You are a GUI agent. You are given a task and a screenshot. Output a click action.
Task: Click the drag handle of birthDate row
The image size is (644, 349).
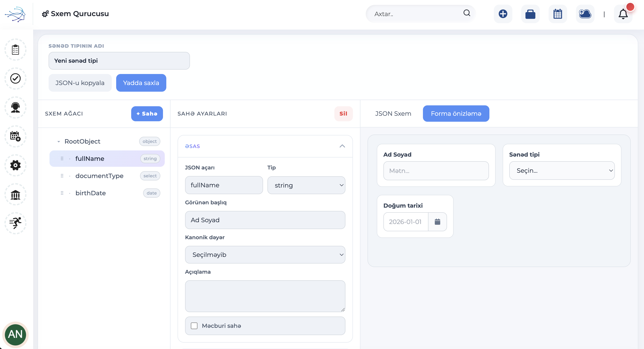pyautogui.click(x=62, y=193)
